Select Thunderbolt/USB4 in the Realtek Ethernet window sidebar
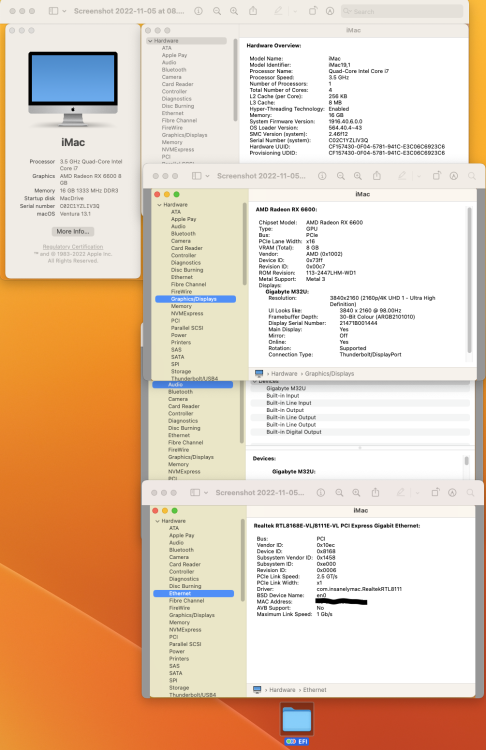 click(192, 695)
